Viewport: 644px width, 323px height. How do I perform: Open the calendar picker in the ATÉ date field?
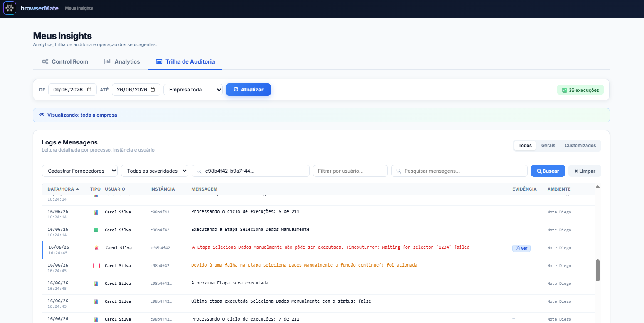click(x=153, y=90)
